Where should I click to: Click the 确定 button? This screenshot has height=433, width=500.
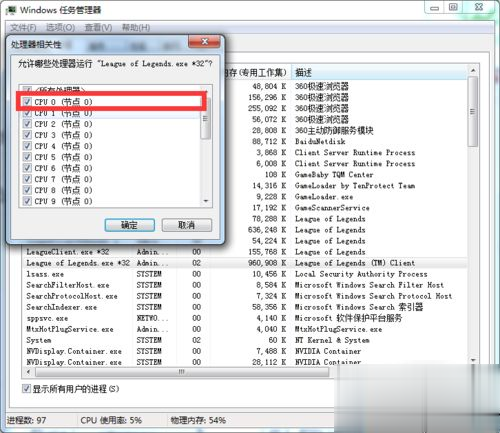[130, 225]
